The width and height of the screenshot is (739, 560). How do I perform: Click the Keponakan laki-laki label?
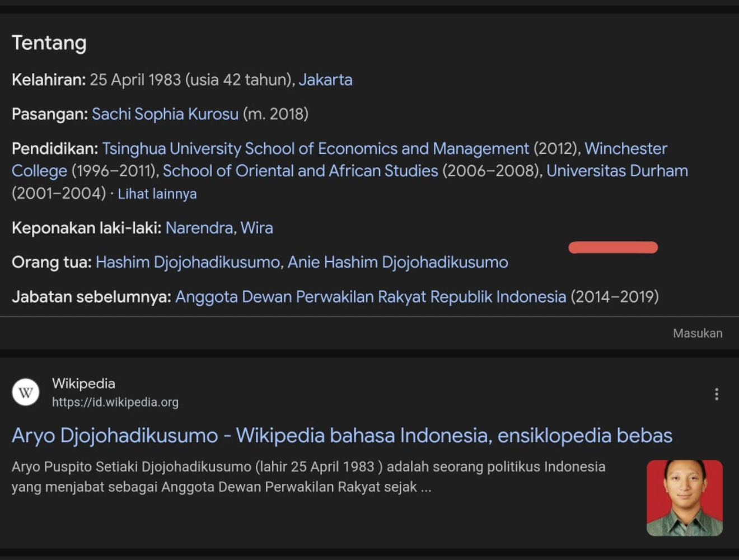pos(87,228)
